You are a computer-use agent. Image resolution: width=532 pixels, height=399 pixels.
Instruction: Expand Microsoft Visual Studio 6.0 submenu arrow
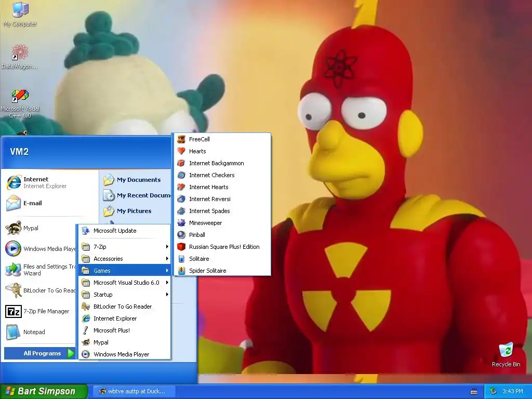167,283
